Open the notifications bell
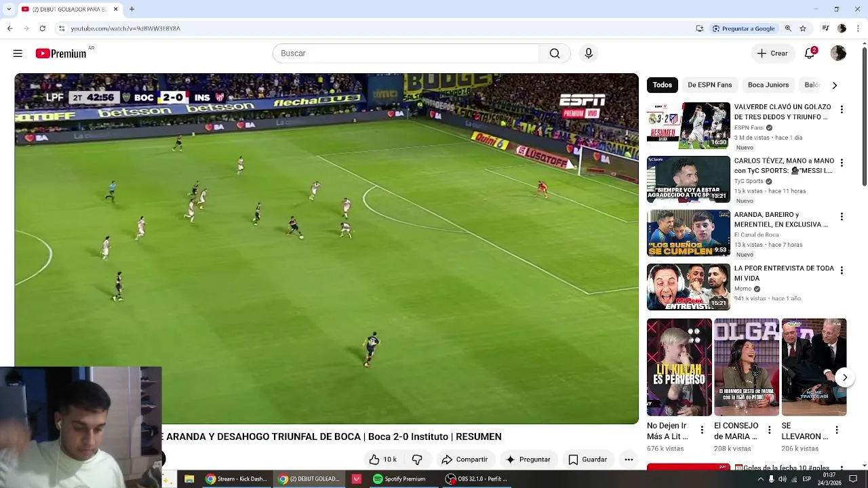This screenshot has height=488, width=868. pos(810,53)
